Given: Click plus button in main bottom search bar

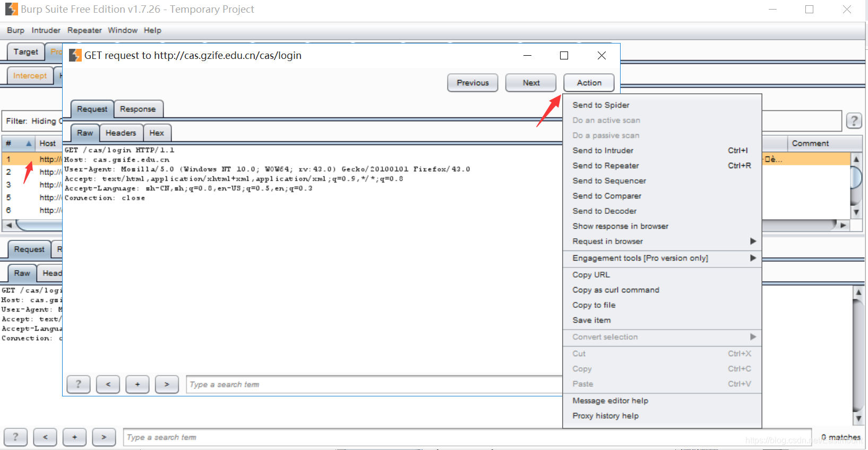Looking at the screenshot, I should point(75,437).
